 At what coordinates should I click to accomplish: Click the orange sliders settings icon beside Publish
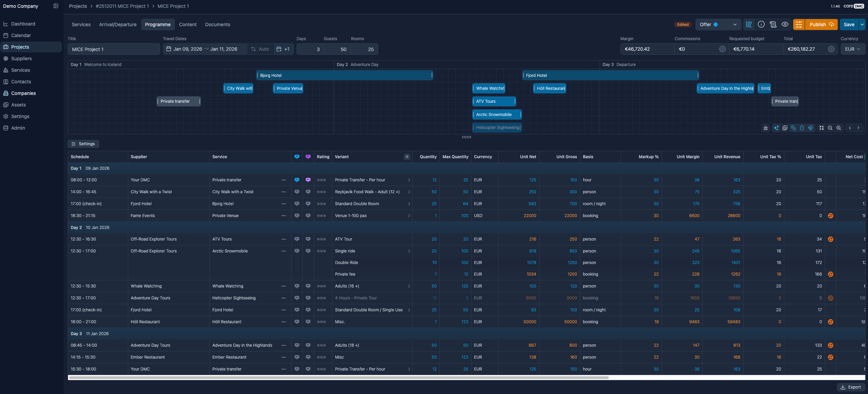[799, 24]
